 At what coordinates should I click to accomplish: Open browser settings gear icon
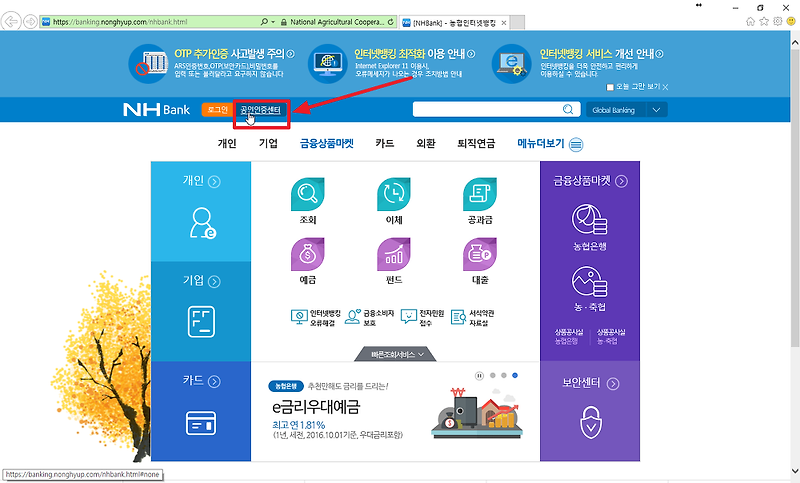pyautogui.click(x=778, y=21)
